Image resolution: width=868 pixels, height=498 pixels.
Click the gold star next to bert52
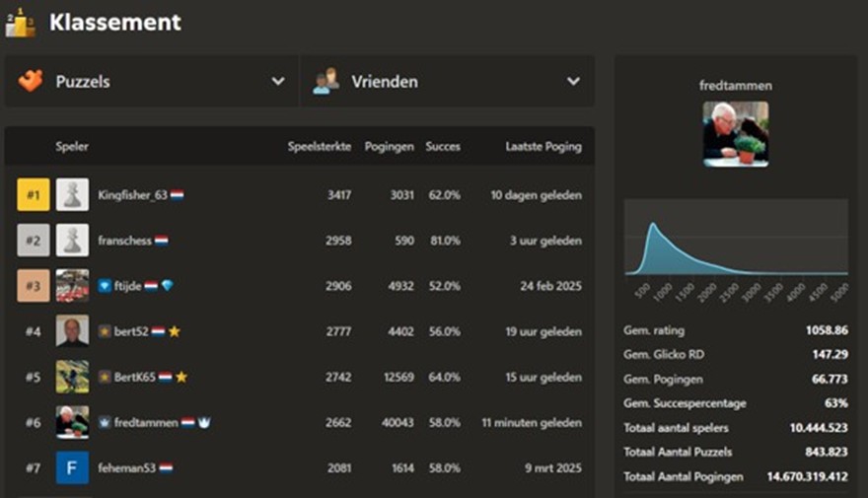click(x=175, y=331)
